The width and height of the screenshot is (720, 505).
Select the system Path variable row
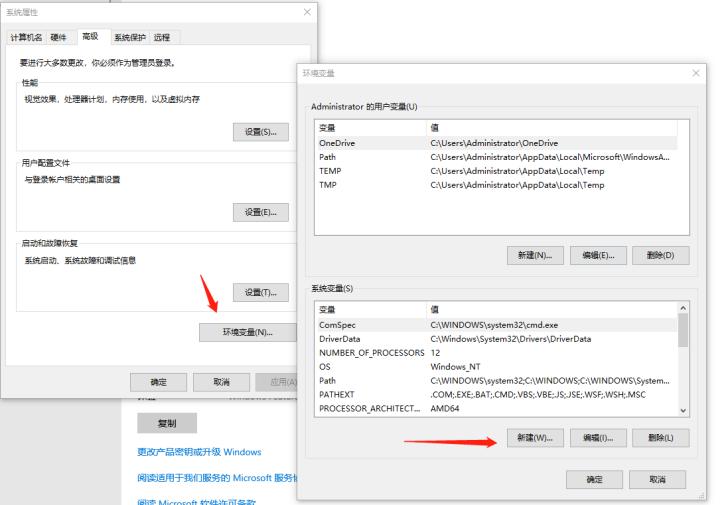coord(497,381)
